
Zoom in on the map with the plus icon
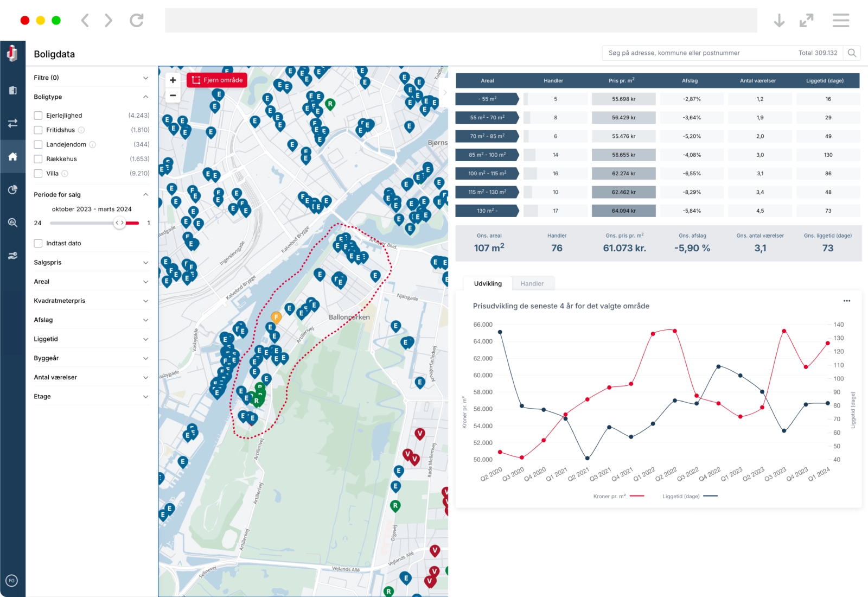tap(173, 80)
